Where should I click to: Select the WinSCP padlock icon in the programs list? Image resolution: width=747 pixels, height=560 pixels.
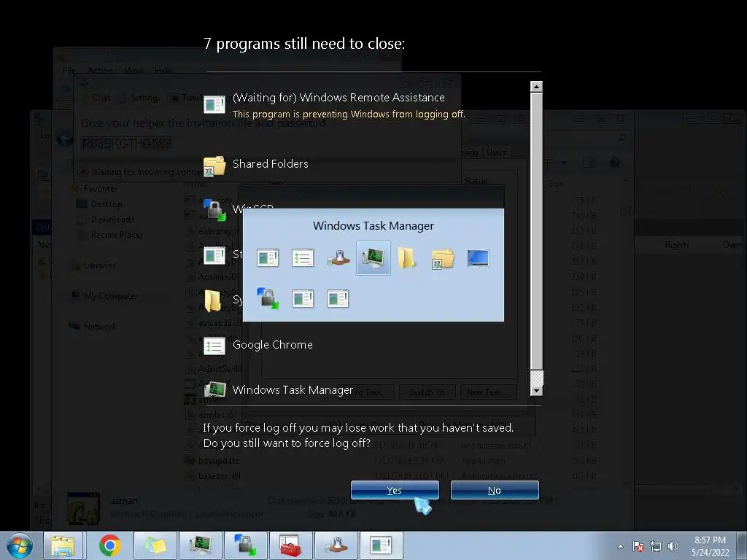coord(215,209)
